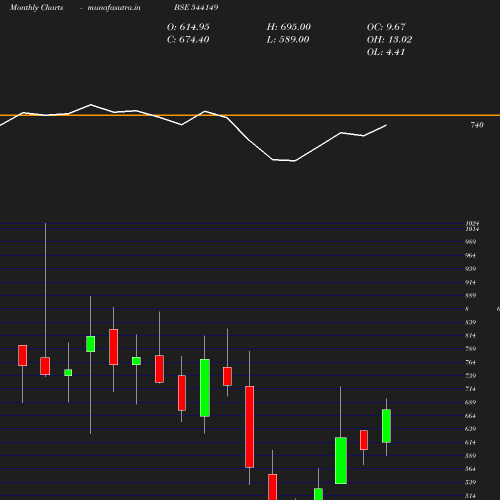Click the "889" price axis label
The image size is (500, 500).
coord(470,296)
